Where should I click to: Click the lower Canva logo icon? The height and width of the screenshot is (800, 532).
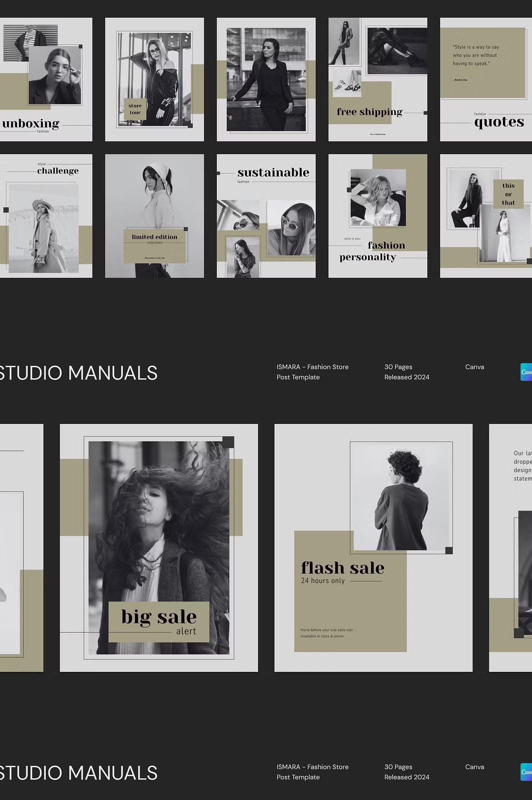[x=527, y=772]
